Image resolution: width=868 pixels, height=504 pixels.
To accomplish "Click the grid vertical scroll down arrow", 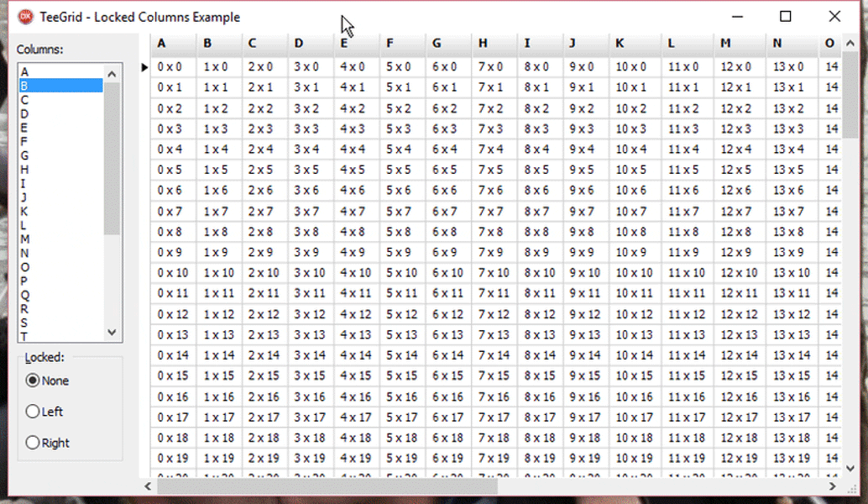I will point(850,469).
